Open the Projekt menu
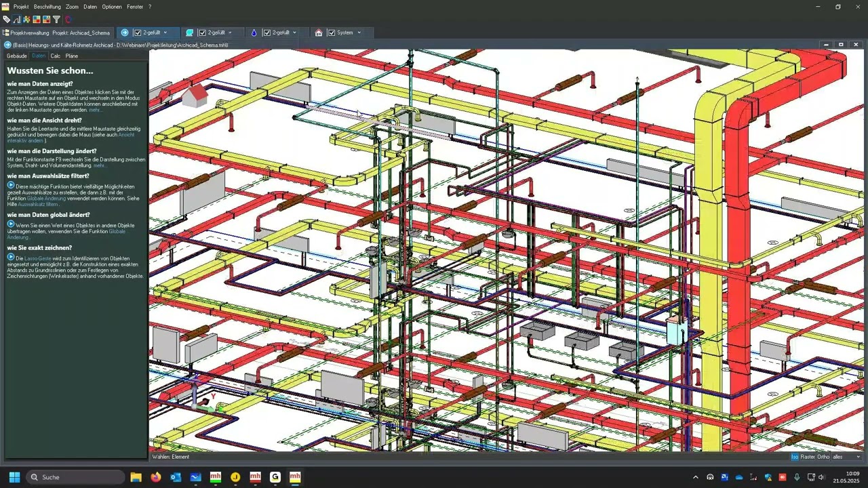 click(21, 6)
